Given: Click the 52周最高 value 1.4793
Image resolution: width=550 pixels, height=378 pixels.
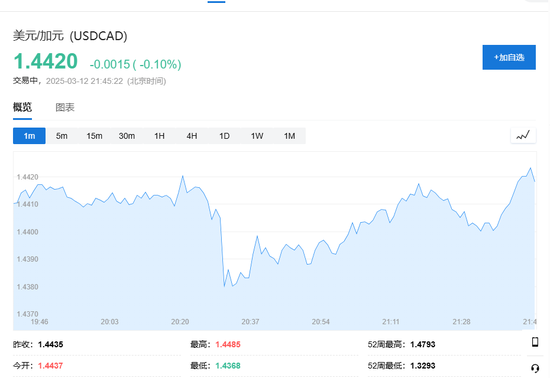Looking at the screenshot, I should (423, 344).
